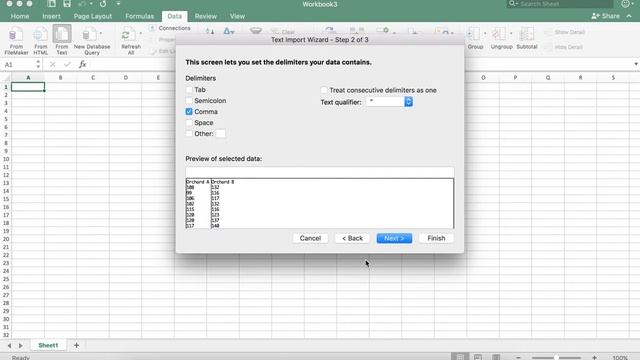Image resolution: width=640 pixels, height=360 pixels.
Task: Open the Insert ribbon tab
Action: click(51, 16)
